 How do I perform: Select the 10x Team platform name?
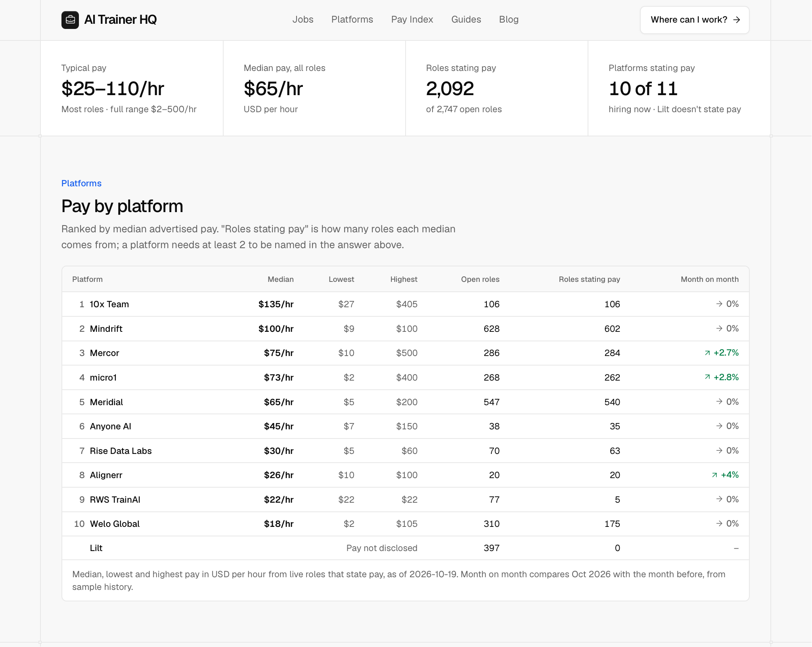[x=109, y=304]
